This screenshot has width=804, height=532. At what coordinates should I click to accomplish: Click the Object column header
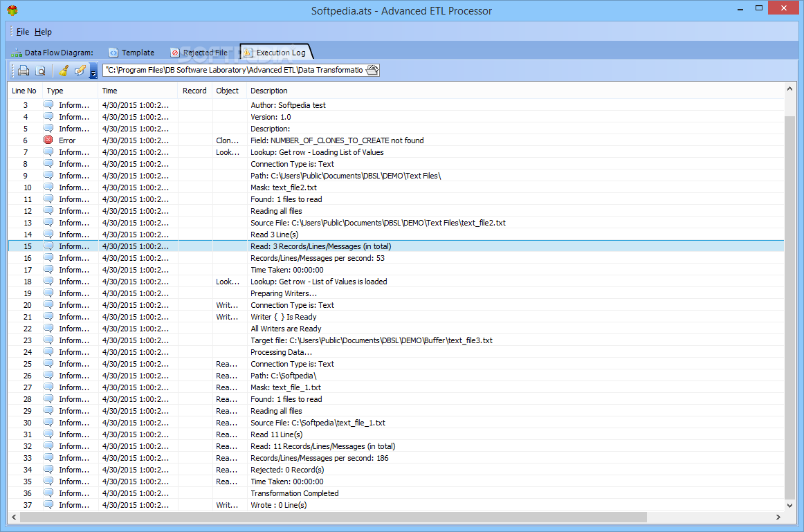227,91
